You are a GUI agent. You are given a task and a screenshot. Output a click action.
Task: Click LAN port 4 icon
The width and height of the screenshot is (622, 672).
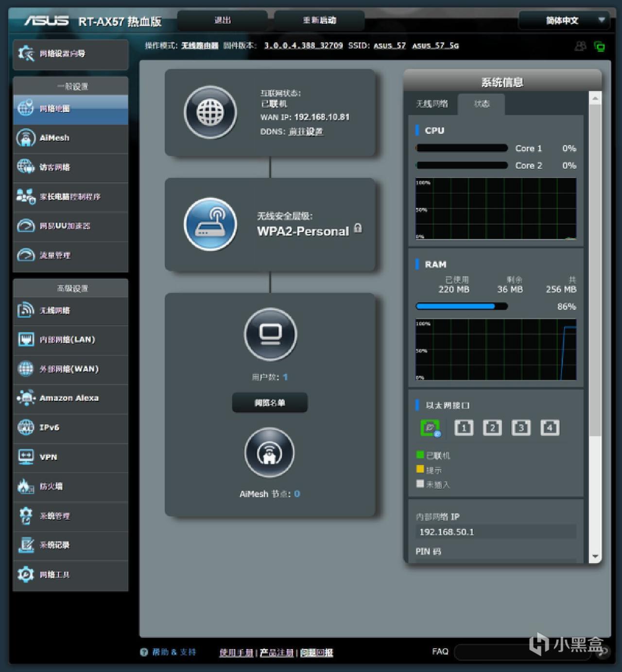click(550, 428)
